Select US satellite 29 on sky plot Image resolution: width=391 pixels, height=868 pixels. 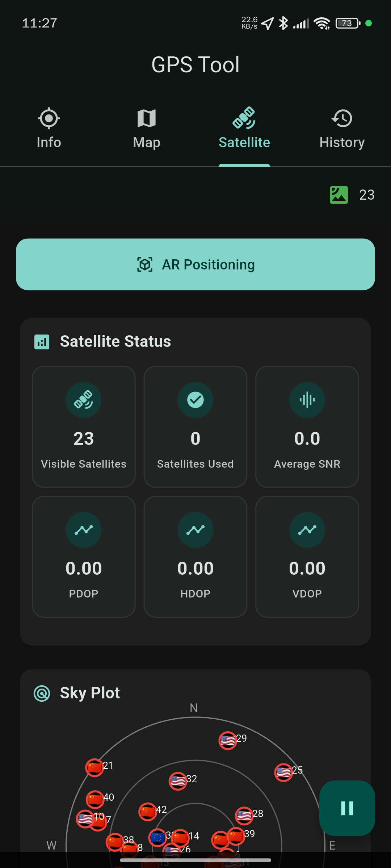pos(228,741)
